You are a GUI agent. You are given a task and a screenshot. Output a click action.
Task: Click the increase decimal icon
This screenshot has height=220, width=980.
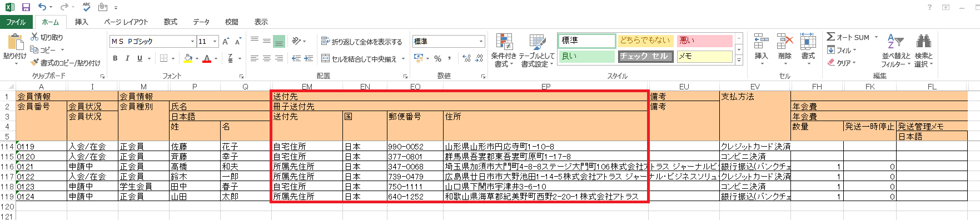[466, 58]
